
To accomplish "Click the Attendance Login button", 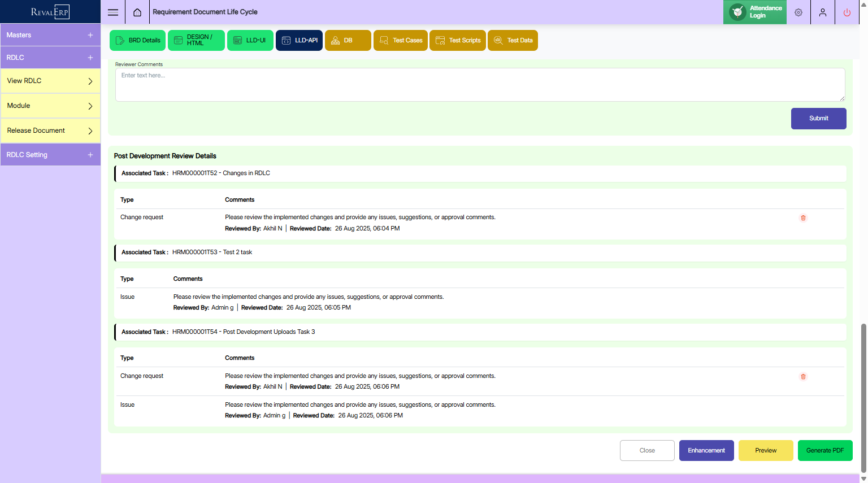I will 755,12.
